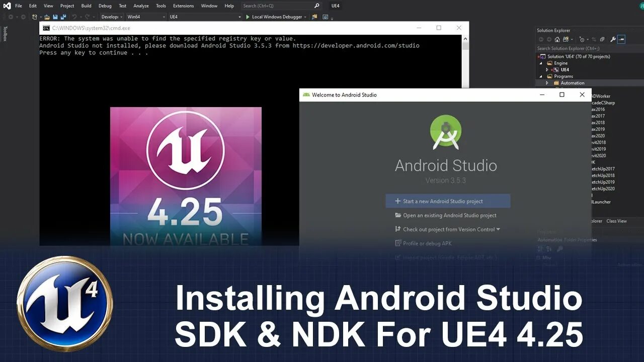
Task: Switch to the Class View tab
Action: click(616, 221)
